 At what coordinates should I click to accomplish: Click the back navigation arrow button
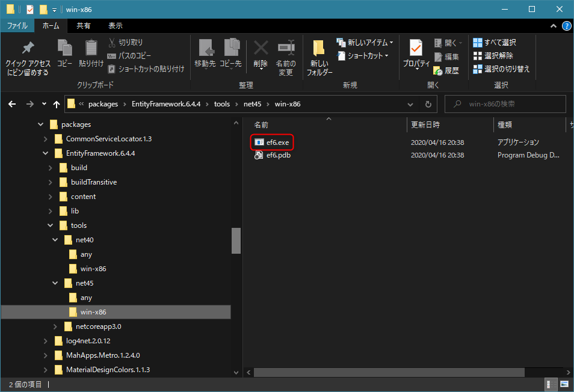click(x=12, y=103)
